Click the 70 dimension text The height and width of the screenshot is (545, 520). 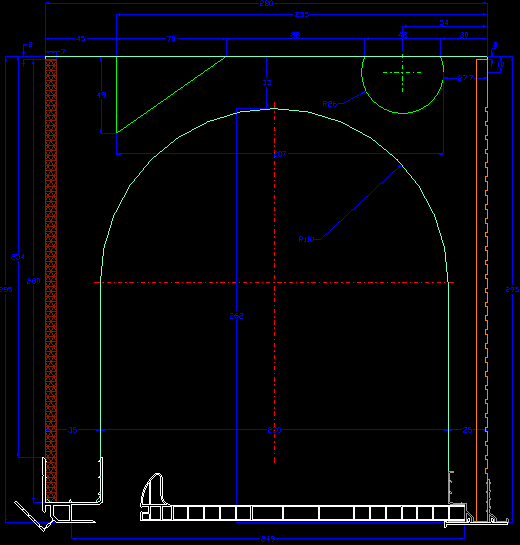[x=171, y=39]
